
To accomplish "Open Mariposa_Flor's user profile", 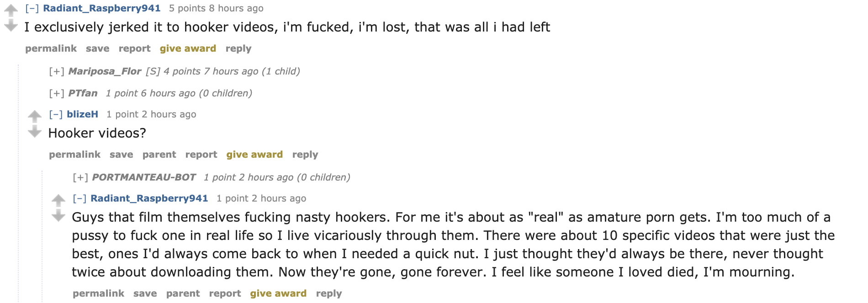I will point(105,71).
